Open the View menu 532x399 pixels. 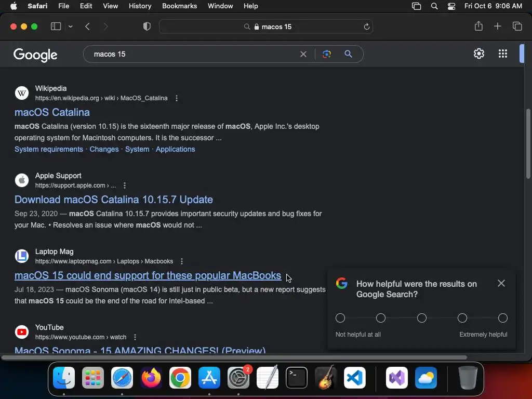110,6
